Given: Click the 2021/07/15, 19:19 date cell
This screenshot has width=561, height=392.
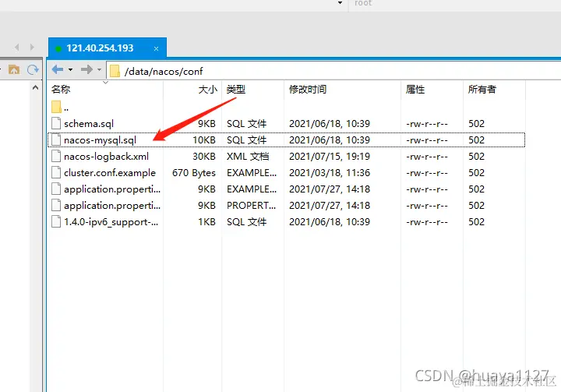Looking at the screenshot, I should point(330,157).
